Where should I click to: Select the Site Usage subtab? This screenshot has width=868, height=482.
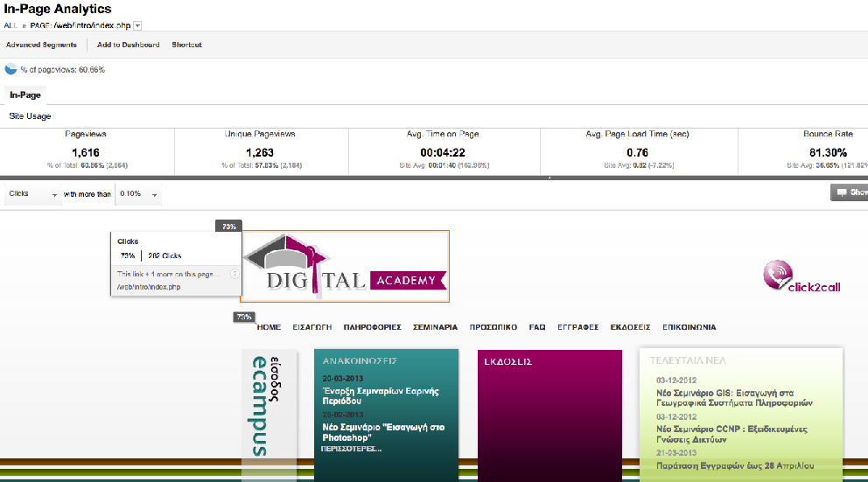tap(30, 116)
